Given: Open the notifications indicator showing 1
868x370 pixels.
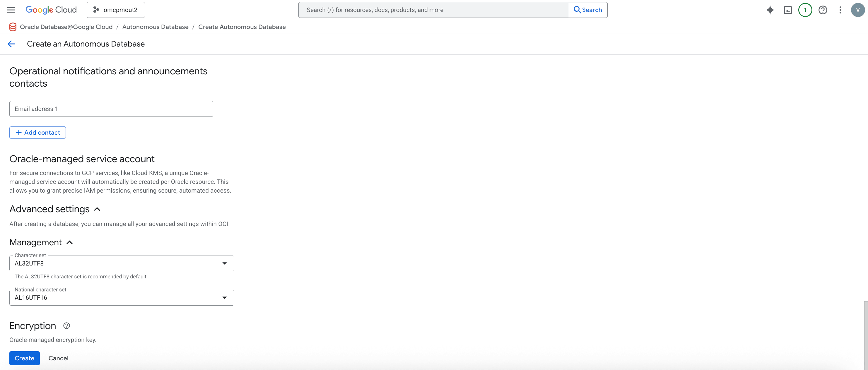Looking at the screenshot, I should (805, 10).
